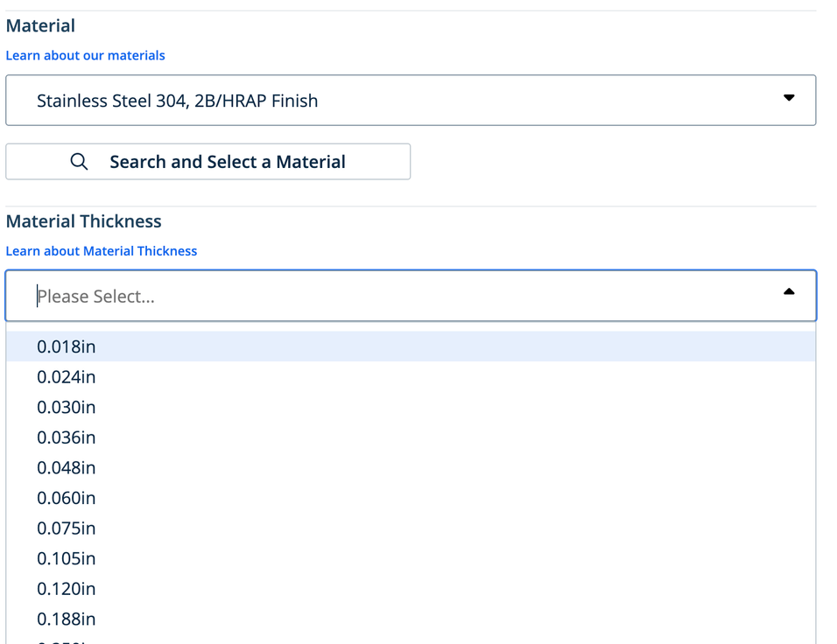This screenshot has height=644, width=837.
Task: Open the Material dropdown arrow
Action: pyautogui.click(x=789, y=98)
